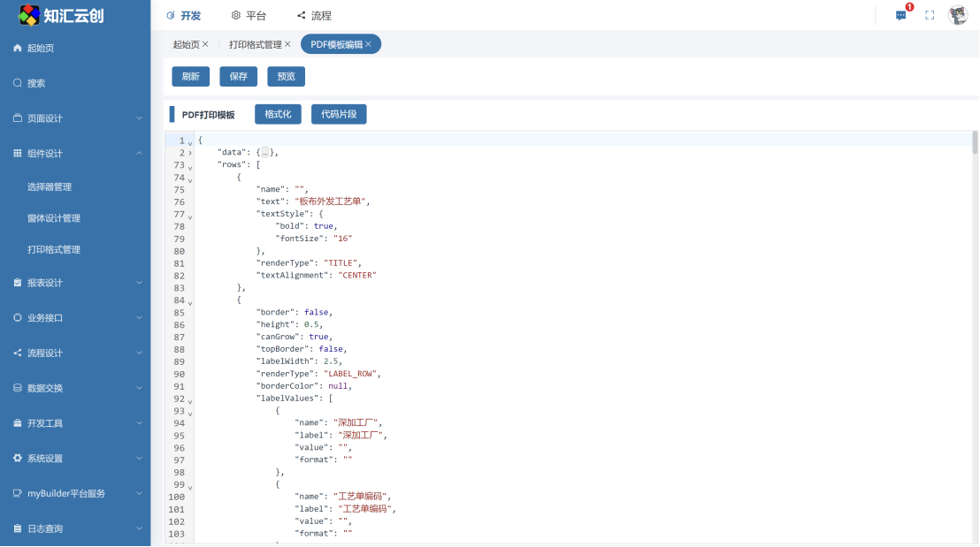Viewport: 980px width, 547px height.
Task: Click the "CENTER" value on line 82
Action: click(x=356, y=275)
